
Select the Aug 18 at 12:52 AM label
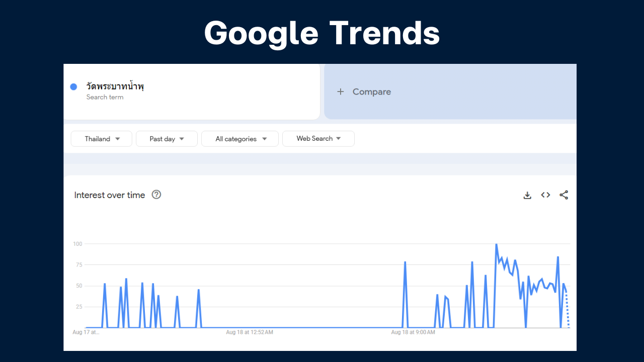tap(250, 332)
